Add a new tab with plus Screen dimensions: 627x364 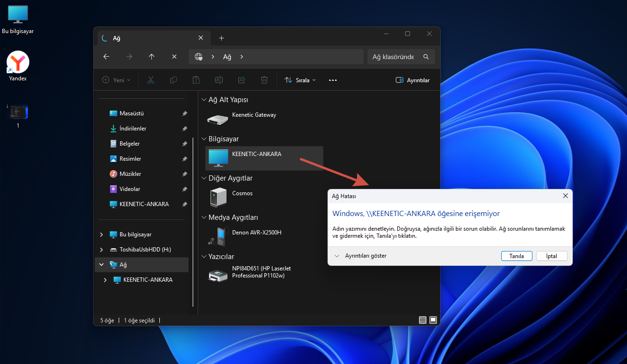[221, 38]
